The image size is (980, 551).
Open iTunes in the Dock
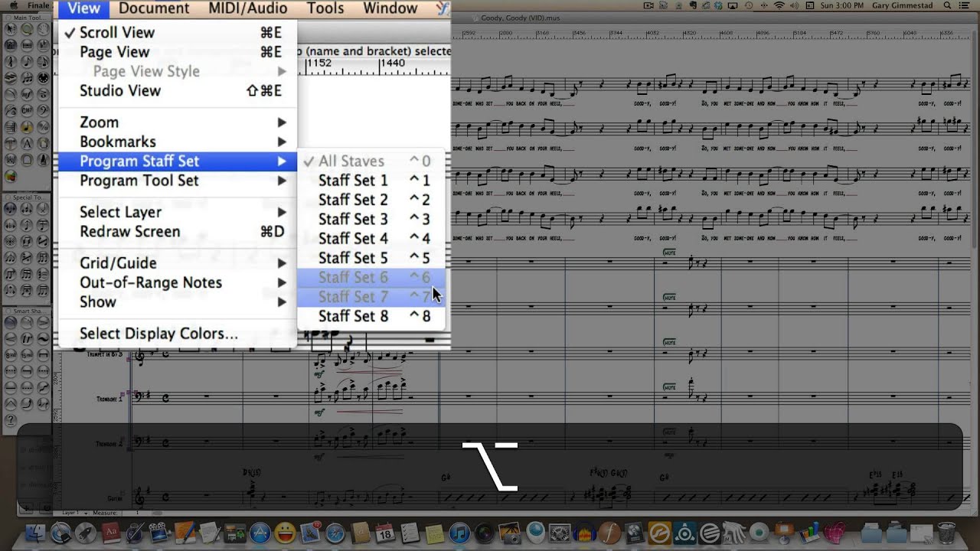459,532
